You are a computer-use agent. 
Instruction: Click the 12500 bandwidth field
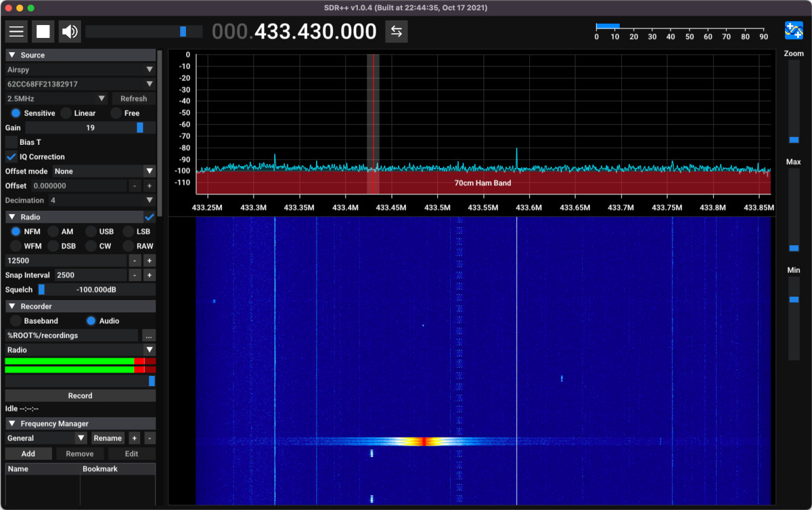pyautogui.click(x=66, y=261)
